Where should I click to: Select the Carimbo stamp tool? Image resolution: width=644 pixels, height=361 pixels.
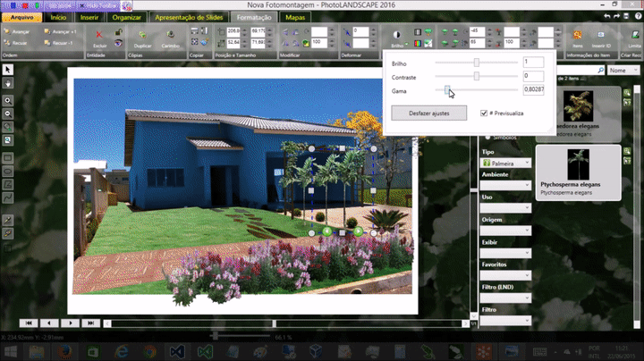pos(170,35)
